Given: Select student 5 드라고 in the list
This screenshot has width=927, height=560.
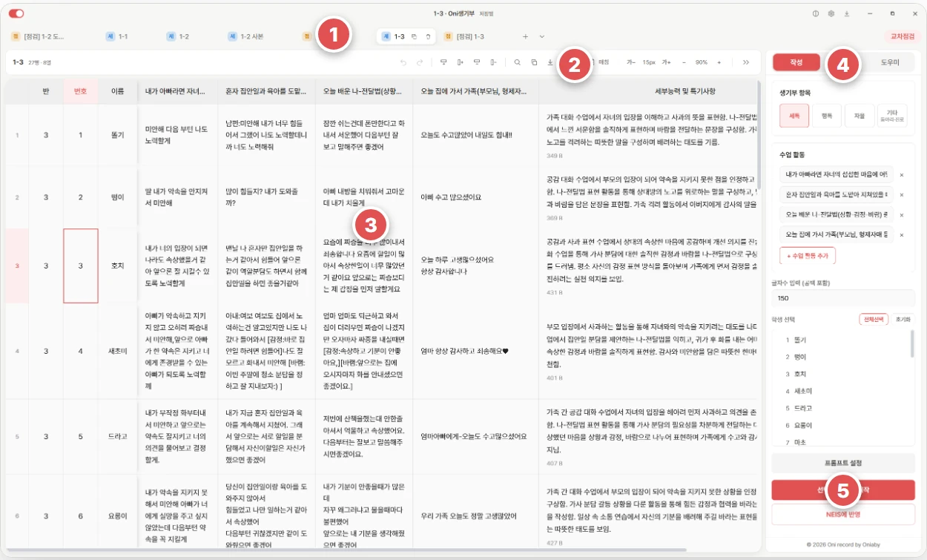Looking at the screenshot, I should [799, 408].
